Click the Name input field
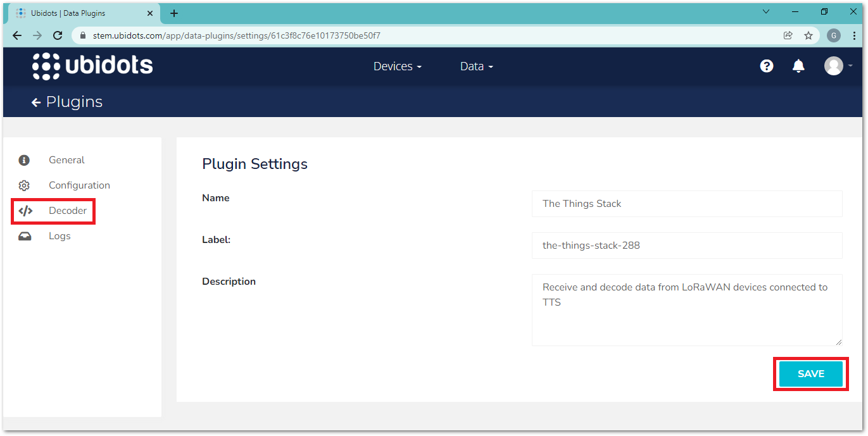Screen dimensions: 868x436 click(686, 204)
